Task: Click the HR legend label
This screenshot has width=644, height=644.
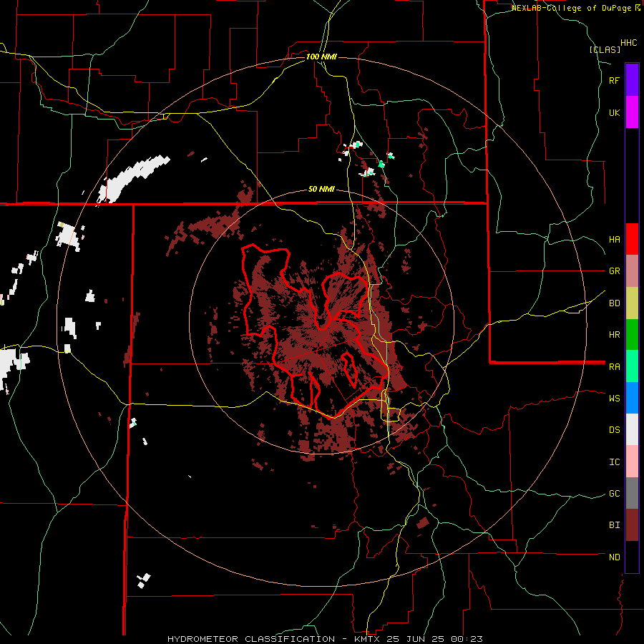Action: (x=615, y=335)
